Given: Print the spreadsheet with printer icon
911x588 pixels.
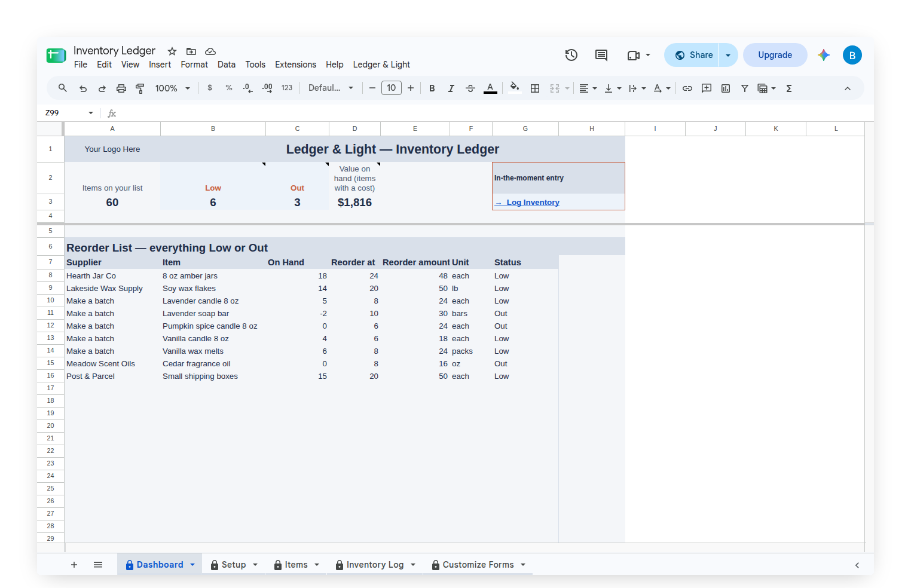Looking at the screenshot, I should 121,88.
